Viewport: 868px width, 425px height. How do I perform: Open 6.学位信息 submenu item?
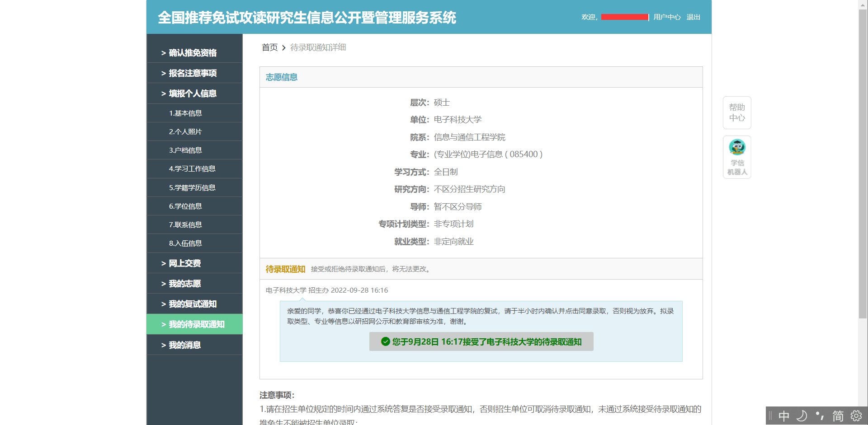click(x=194, y=206)
